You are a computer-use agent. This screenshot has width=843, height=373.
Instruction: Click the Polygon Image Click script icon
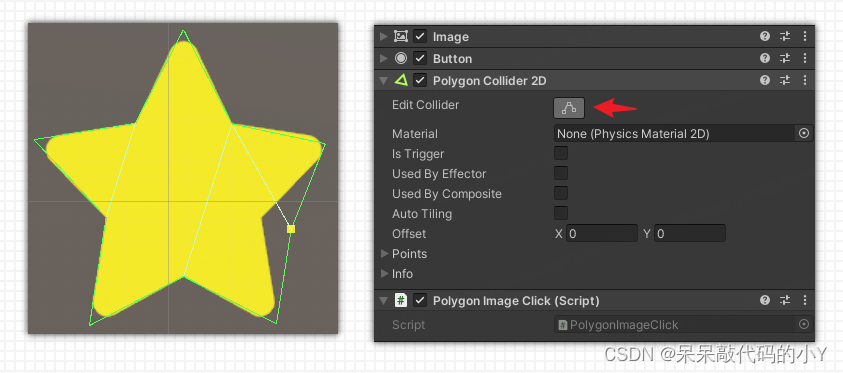coord(401,300)
